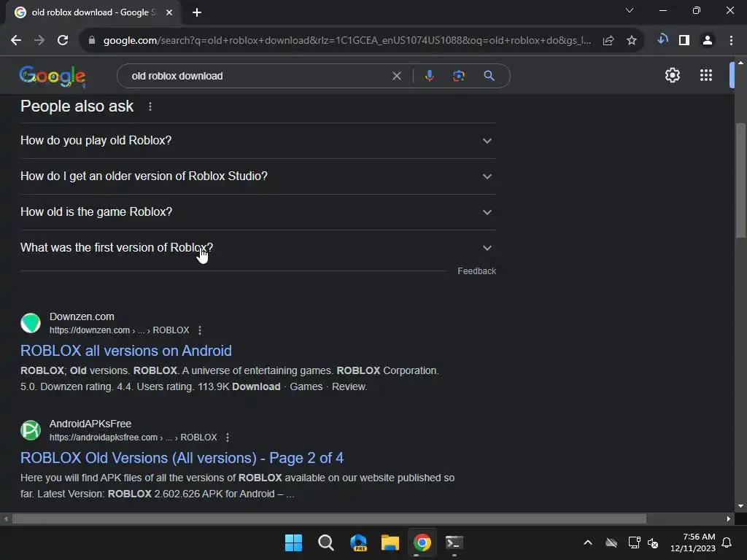
Task: Open the tab search dropdown chevron
Action: [630, 10]
